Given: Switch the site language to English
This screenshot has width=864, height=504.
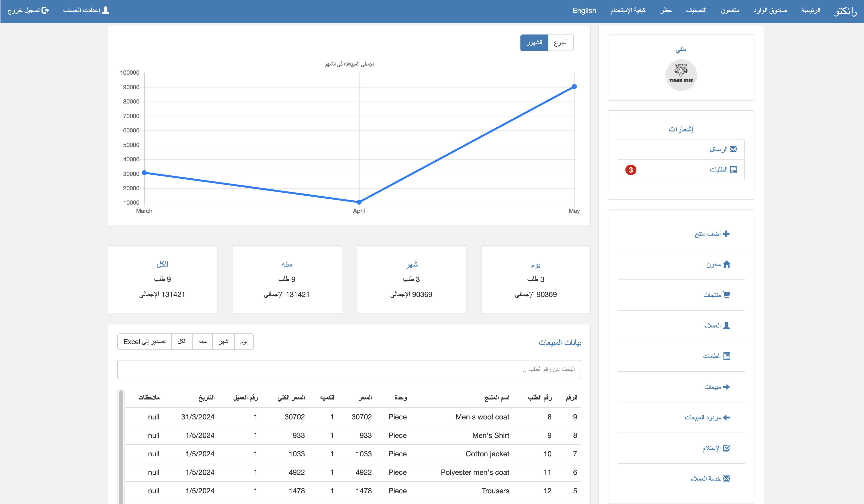Looking at the screenshot, I should pyautogui.click(x=584, y=11).
